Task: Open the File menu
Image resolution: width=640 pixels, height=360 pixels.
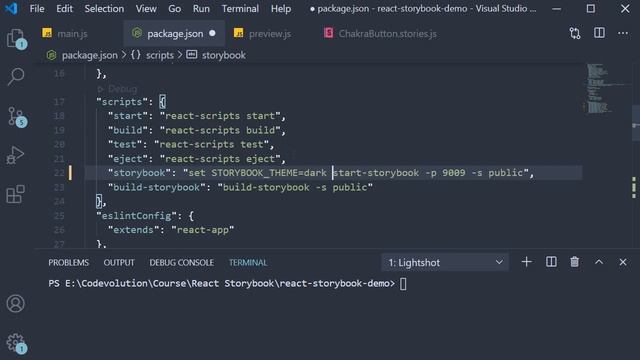Action: [37, 9]
